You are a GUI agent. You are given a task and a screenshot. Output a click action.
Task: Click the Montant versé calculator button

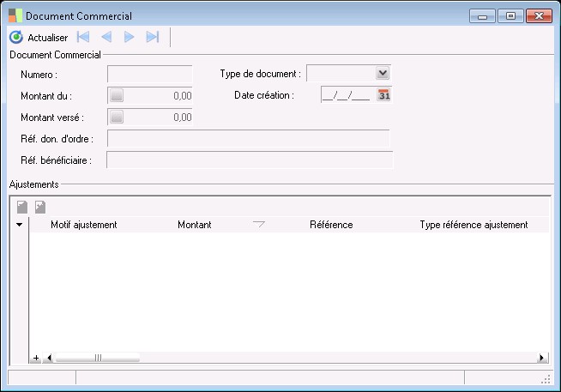click(x=117, y=117)
